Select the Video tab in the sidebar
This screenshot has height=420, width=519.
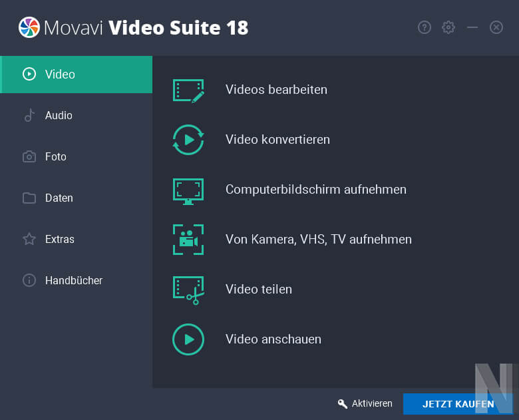(x=77, y=75)
